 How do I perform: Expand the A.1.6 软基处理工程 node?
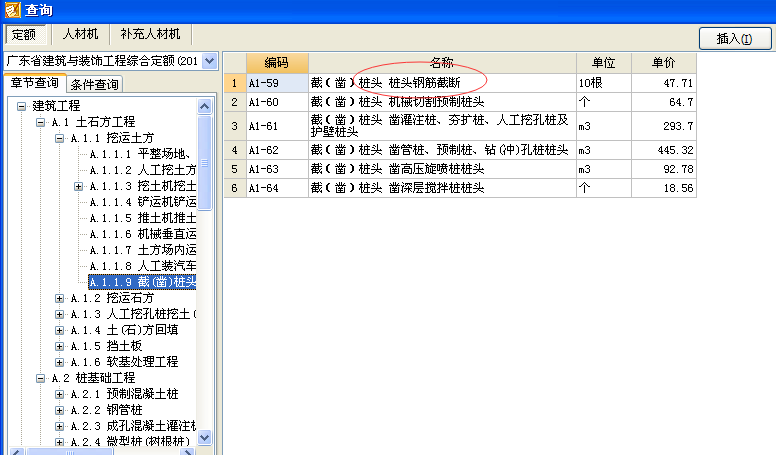click(x=59, y=362)
